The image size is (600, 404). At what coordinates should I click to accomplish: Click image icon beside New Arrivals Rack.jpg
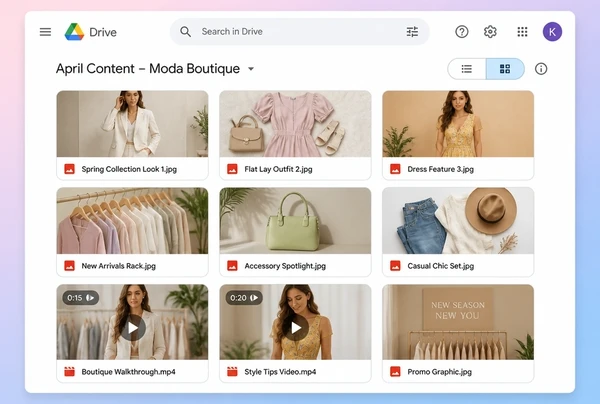tap(69, 266)
